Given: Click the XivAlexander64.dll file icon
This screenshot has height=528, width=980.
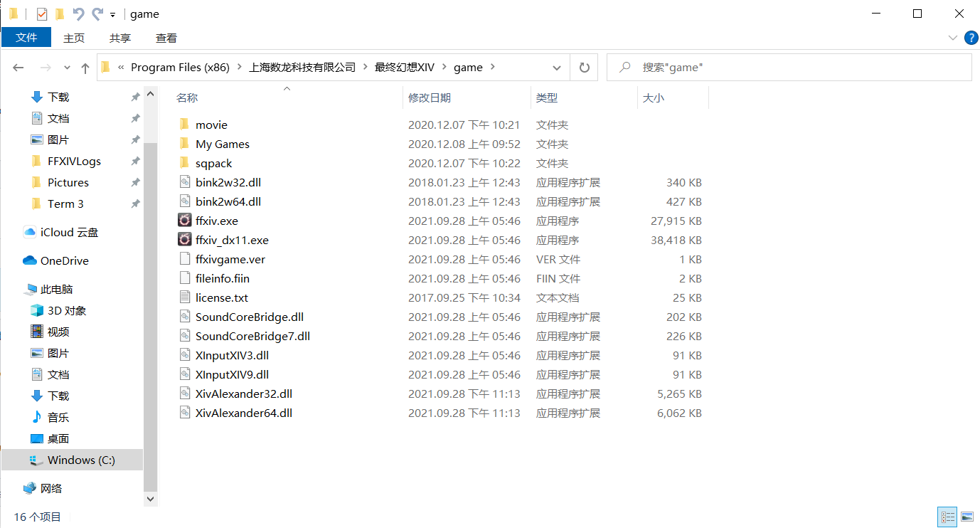Looking at the screenshot, I should coord(184,413).
